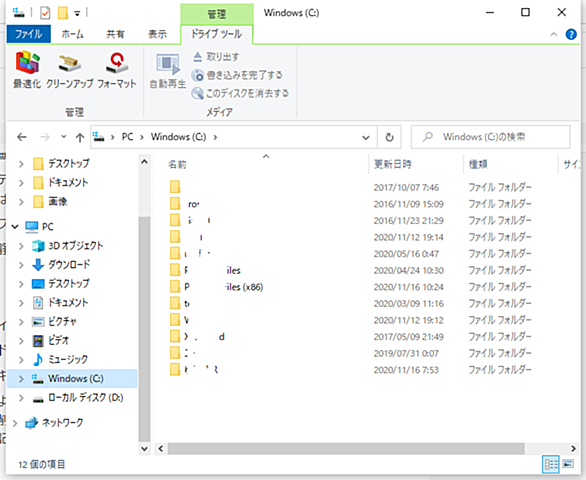This screenshot has width=586, height=480.
Task: Click Windows (C:) in the address breadcrumb
Action: tap(178, 137)
